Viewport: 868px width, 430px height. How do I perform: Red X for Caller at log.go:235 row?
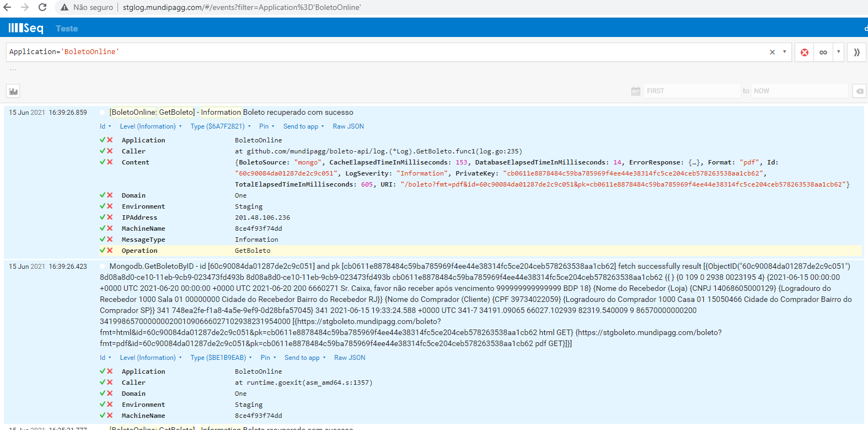coord(110,151)
